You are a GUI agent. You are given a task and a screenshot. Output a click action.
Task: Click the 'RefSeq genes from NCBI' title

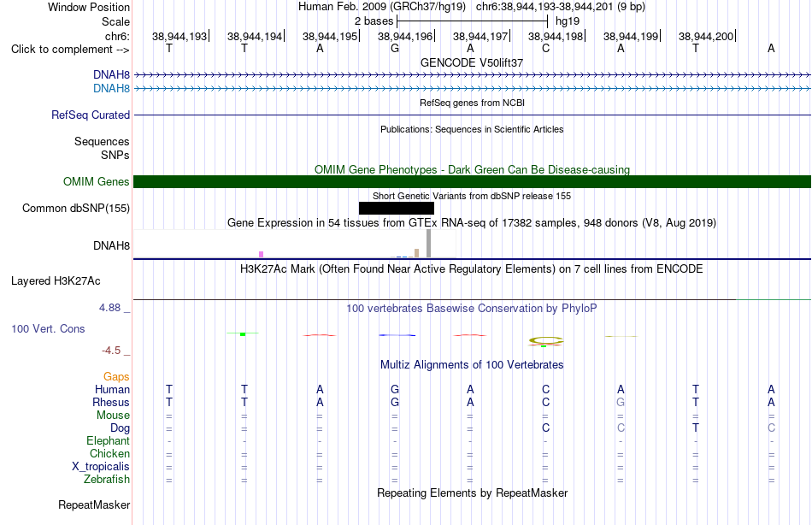[x=472, y=103]
